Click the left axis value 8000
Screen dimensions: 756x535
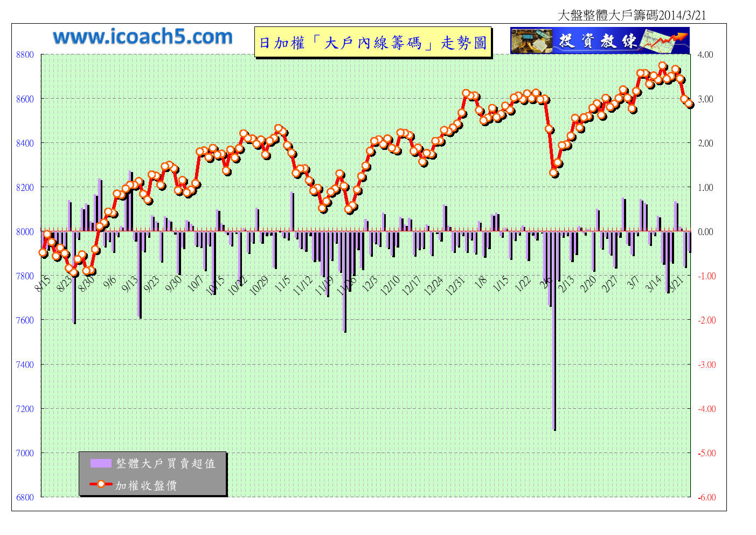(25, 232)
